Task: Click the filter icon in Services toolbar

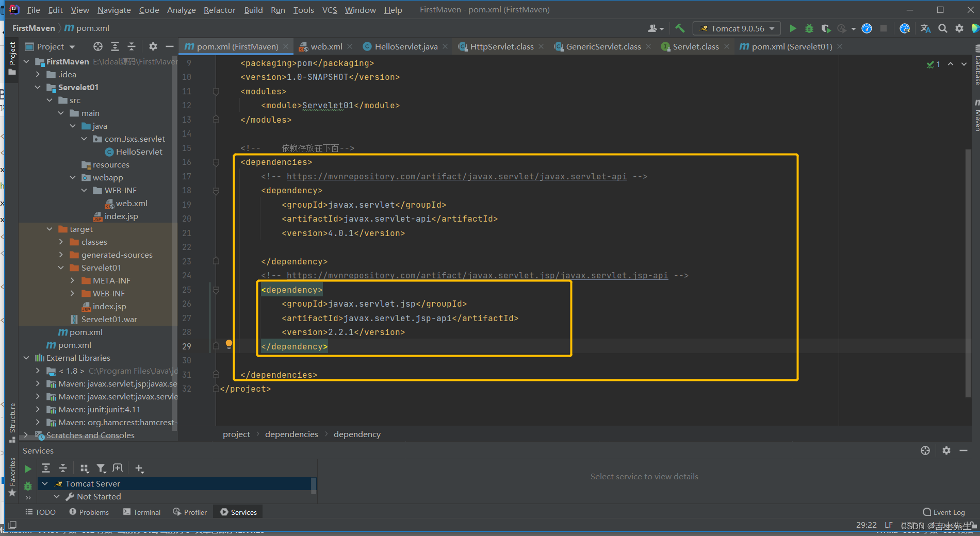Action: click(101, 468)
